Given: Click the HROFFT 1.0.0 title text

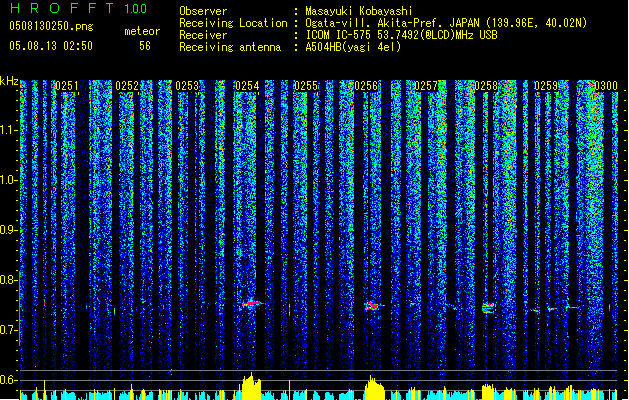Looking at the screenshot, I should coord(78,8).
